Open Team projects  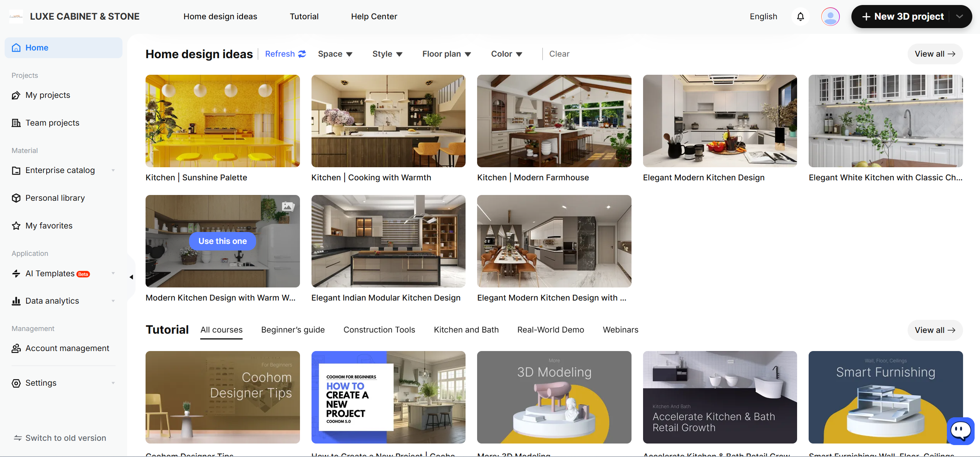click(52, 123)
